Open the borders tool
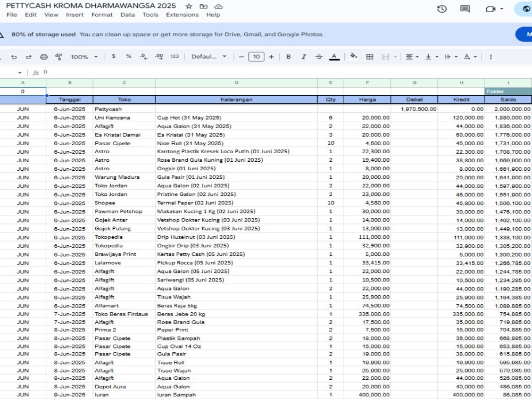This screenshot has width=532, height=399. pos(370,57)
